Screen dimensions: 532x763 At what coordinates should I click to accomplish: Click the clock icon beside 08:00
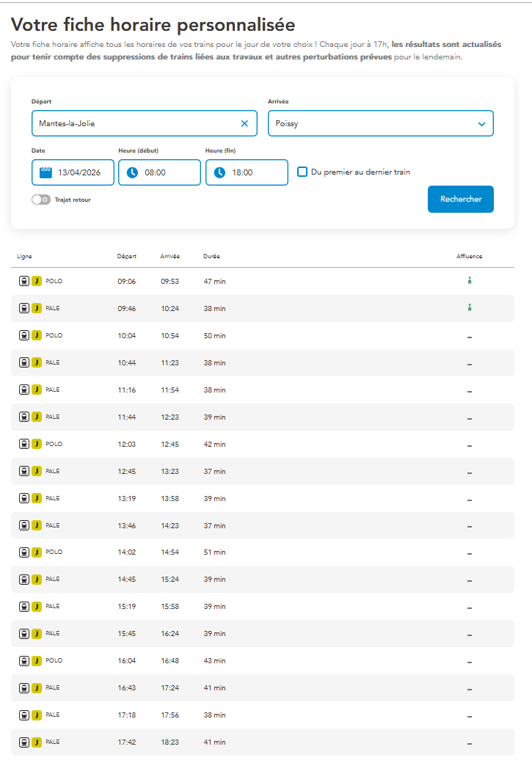tap(132, 172)
